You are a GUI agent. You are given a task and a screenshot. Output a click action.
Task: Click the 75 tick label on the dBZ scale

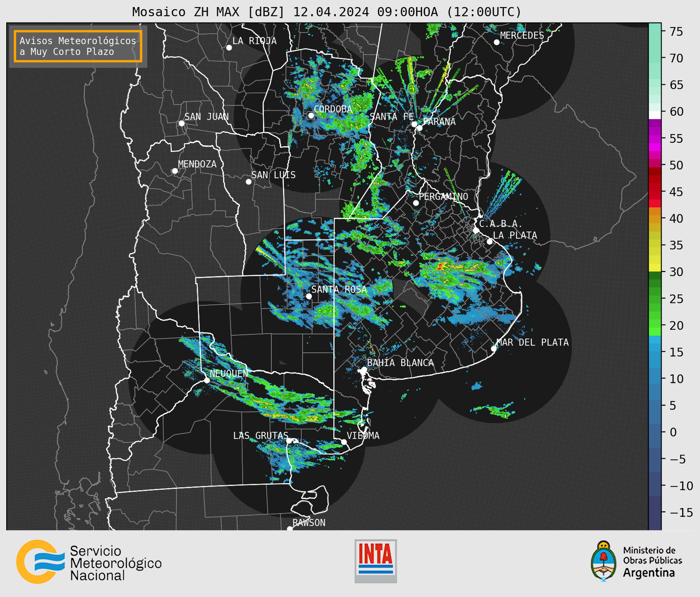(x=676, y=32)
